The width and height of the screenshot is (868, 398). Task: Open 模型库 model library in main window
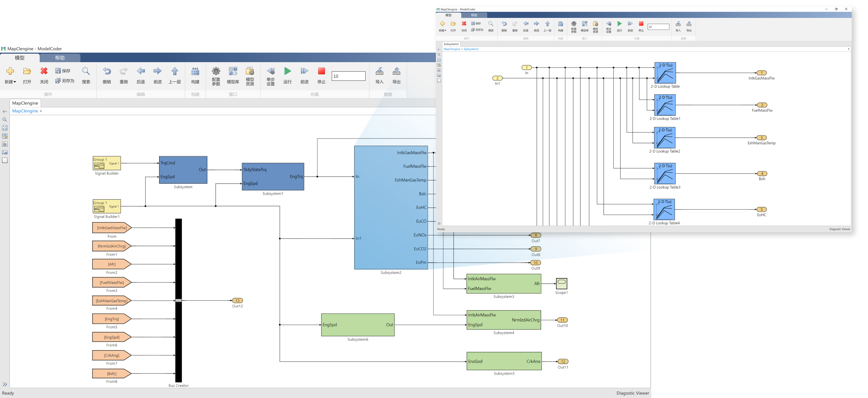point(233,75)
